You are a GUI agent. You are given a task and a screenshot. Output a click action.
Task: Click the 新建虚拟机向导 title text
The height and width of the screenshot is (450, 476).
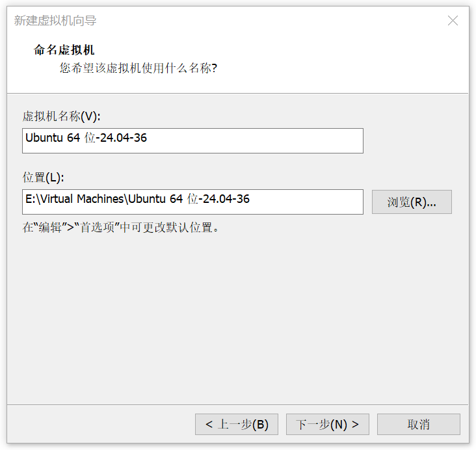(x=55, y=21)
